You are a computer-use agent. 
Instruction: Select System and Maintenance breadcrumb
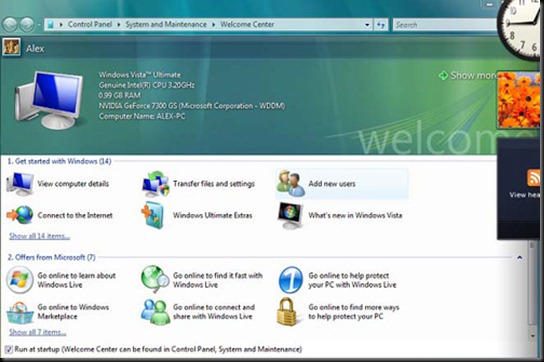point(166,24)
